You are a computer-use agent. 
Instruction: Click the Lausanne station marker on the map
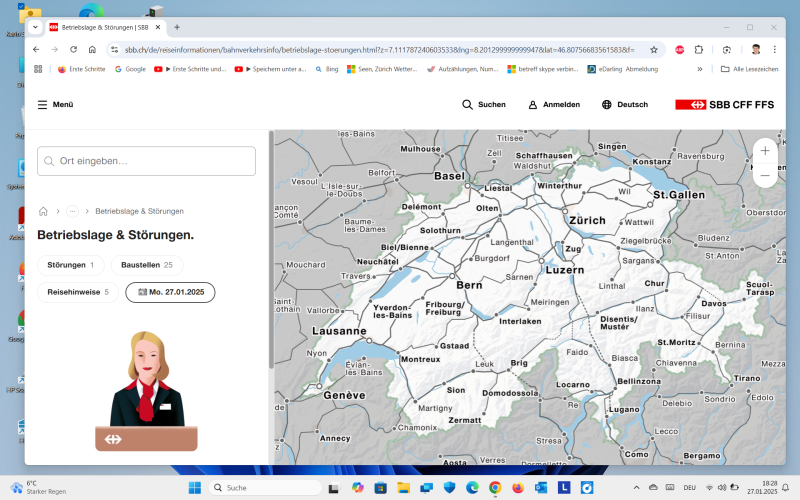pos(369,340)
